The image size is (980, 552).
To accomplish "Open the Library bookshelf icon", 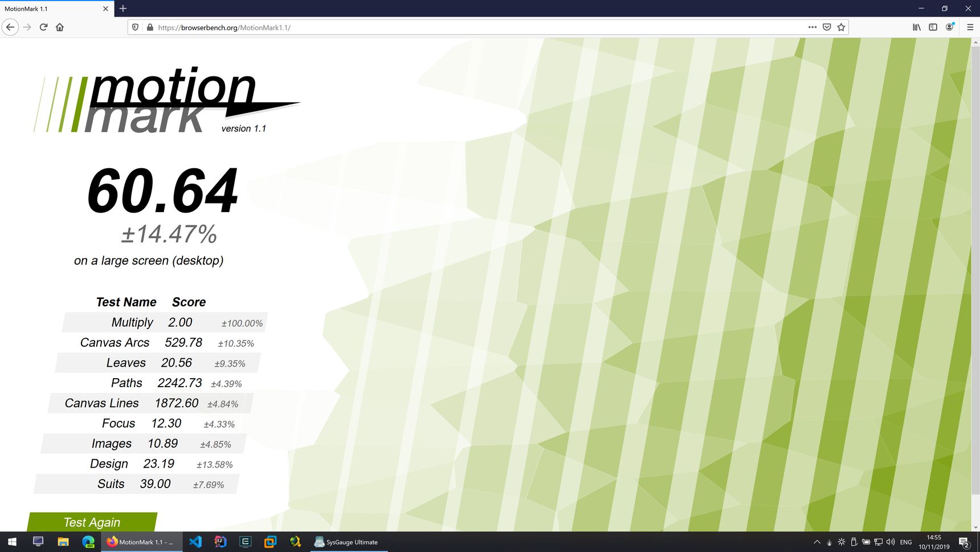I will [x=917, y=27].
